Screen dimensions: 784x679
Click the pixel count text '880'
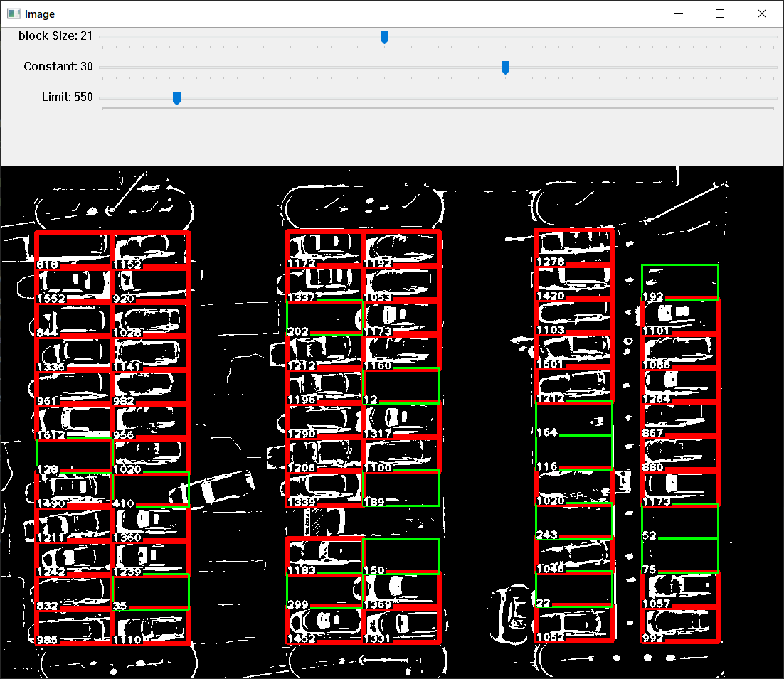tap(653, 467)
